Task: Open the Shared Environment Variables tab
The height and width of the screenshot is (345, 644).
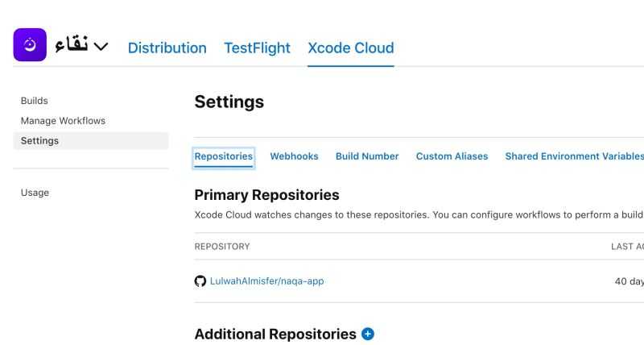Action: point(574,156)
